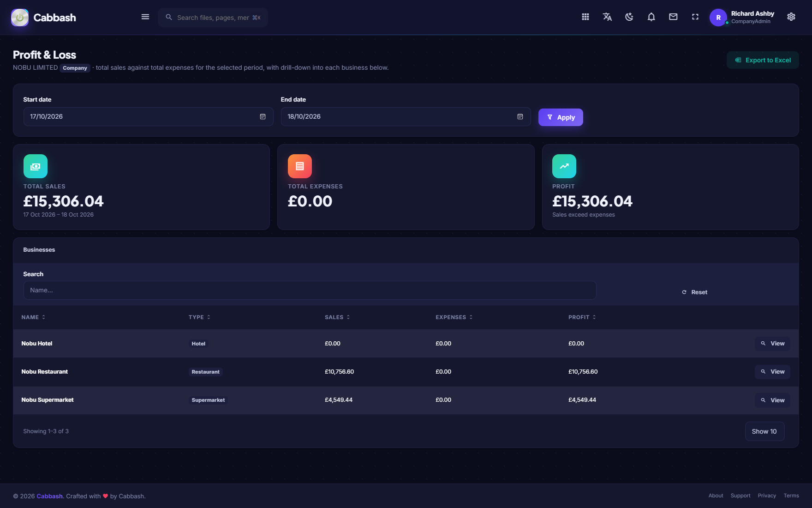
Task: Click the Cabbash logo icon
Action: [20, 18]
